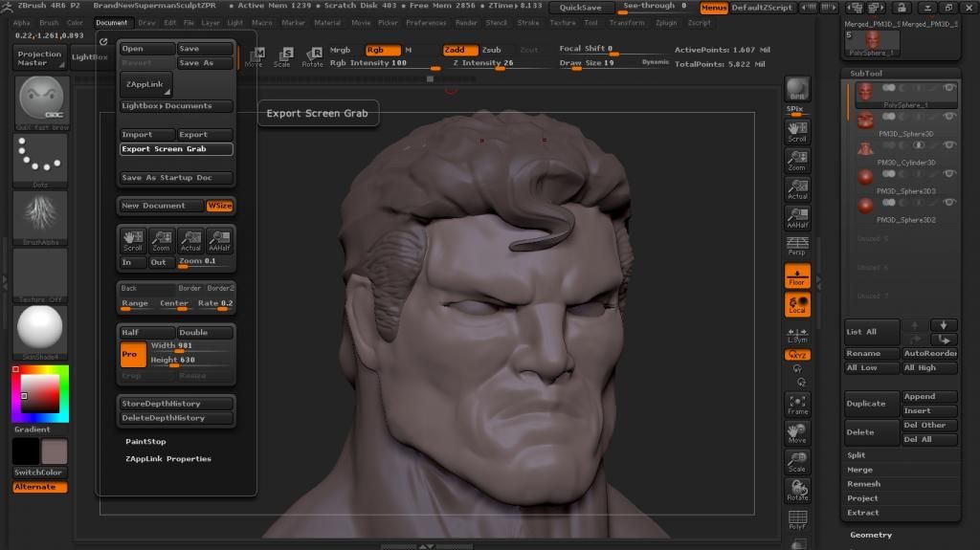Click the QuickSave button

click(581, 8)
